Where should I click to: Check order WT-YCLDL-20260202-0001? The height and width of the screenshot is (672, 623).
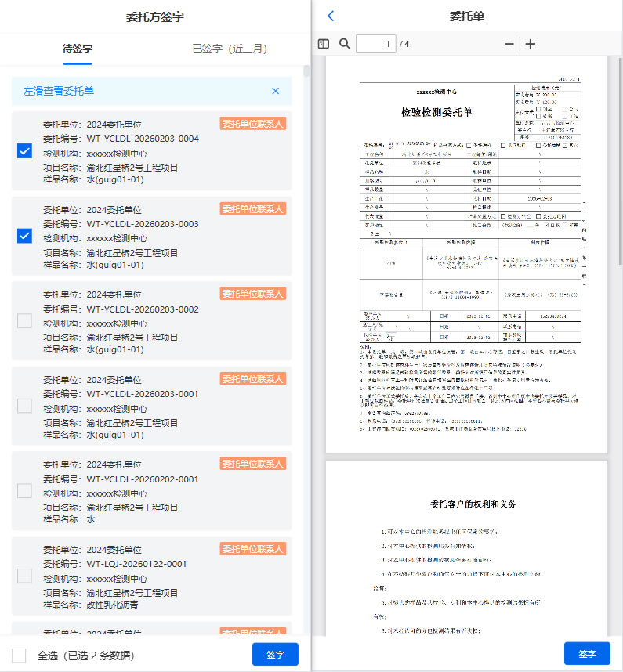(24, 491)
